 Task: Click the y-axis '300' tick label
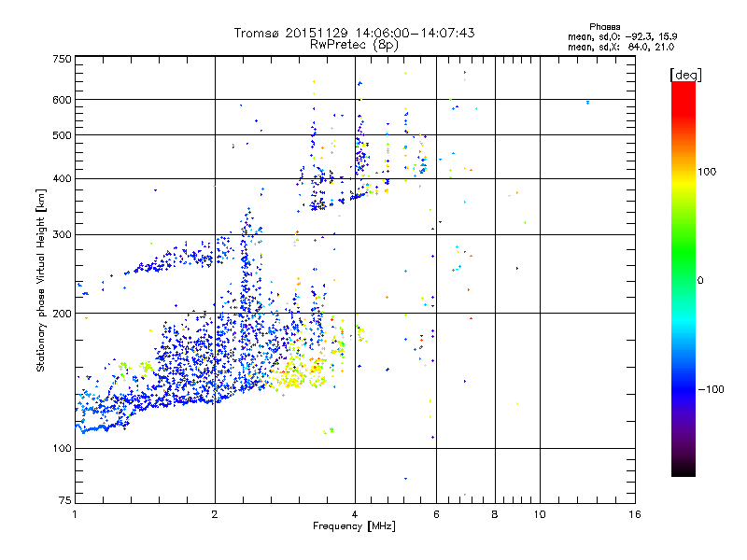tap(62, 235)
